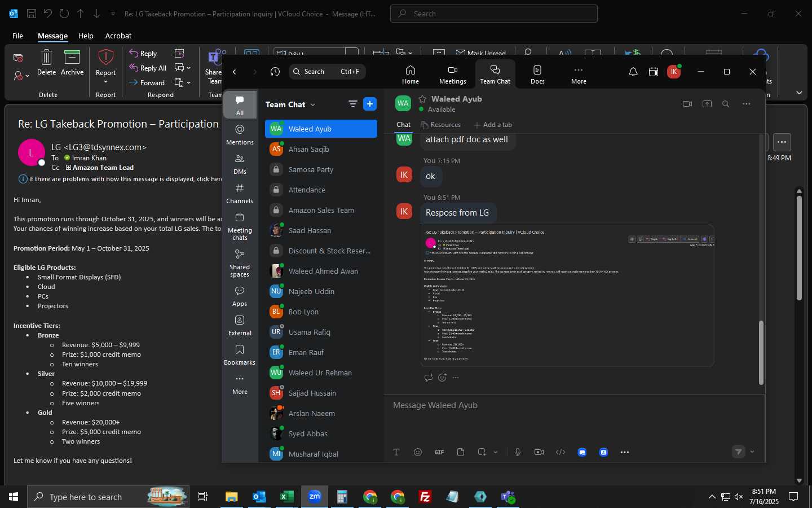Open Shared spaces in sidebar
This screenshot has height=508, width=812.
tap(240, 263)
